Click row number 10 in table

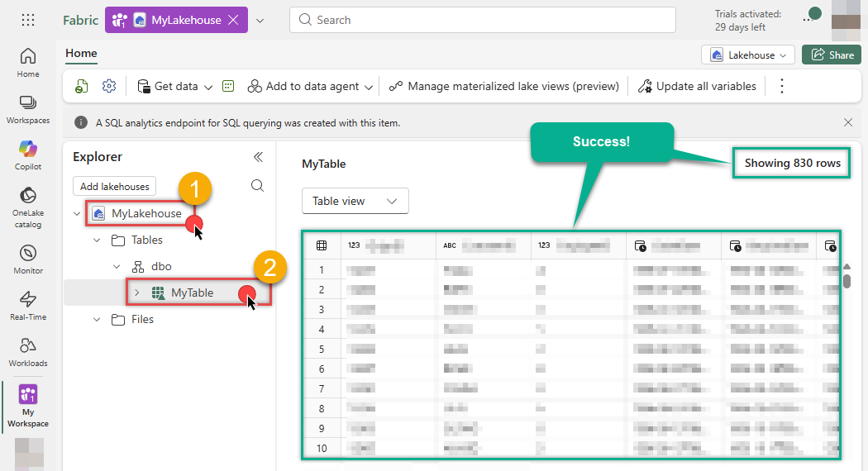(322, 449)
